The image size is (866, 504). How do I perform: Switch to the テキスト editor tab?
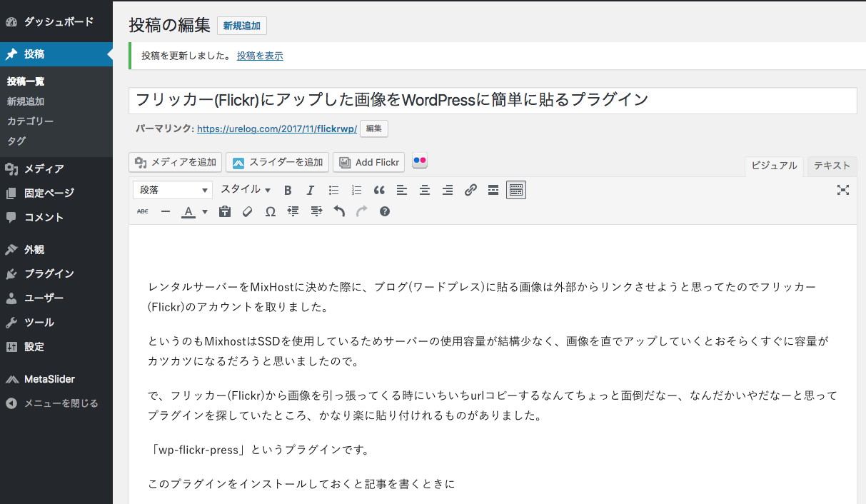pyautogui.click(x=832, y=166)
